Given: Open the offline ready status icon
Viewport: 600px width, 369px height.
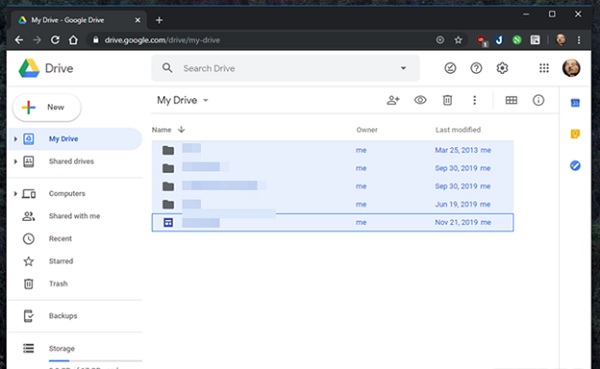Looking at the screenshot, I should coord(450,68).
